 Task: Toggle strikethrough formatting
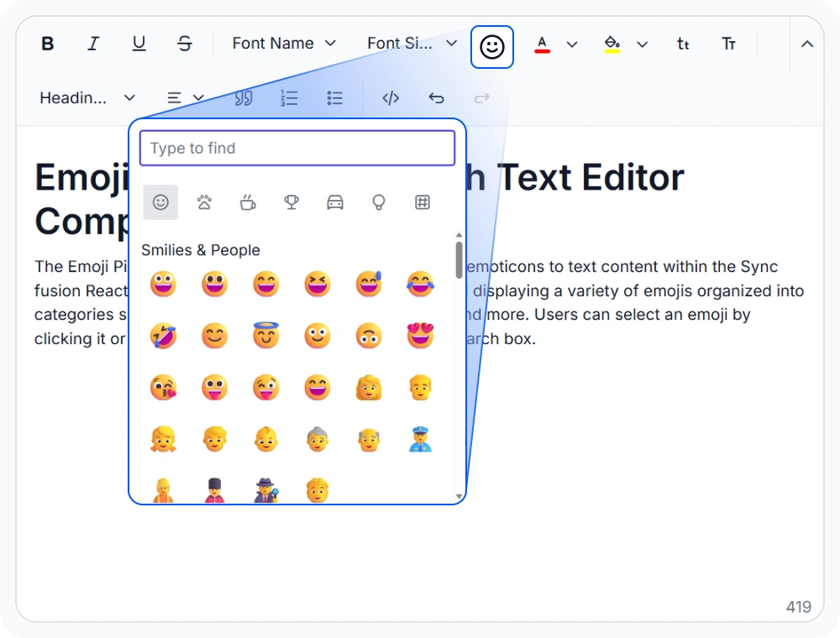click(x=184, y=44)
